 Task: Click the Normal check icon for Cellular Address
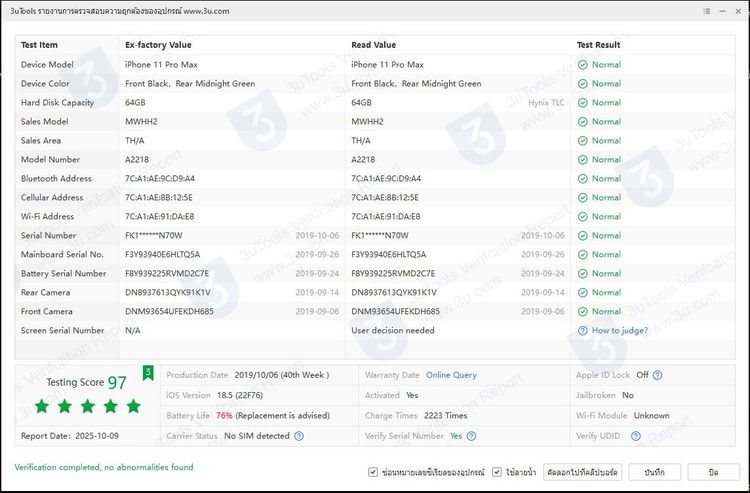tap(582, 197)
